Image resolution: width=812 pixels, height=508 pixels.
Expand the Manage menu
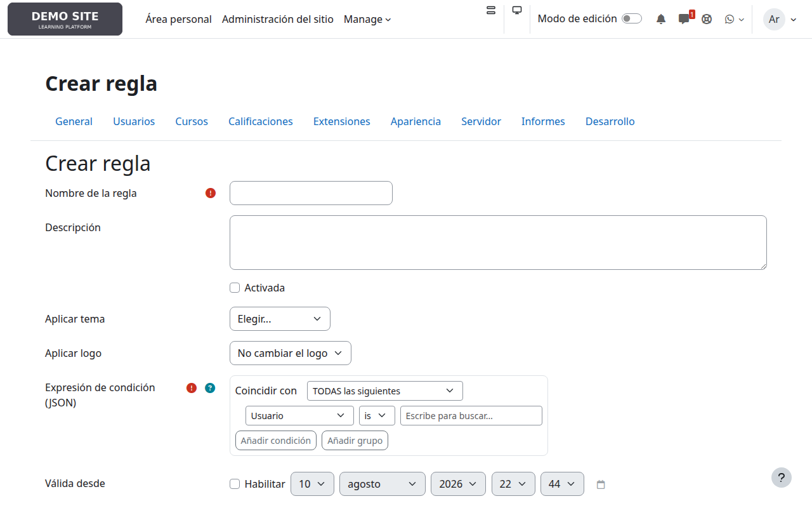point(367,19)
